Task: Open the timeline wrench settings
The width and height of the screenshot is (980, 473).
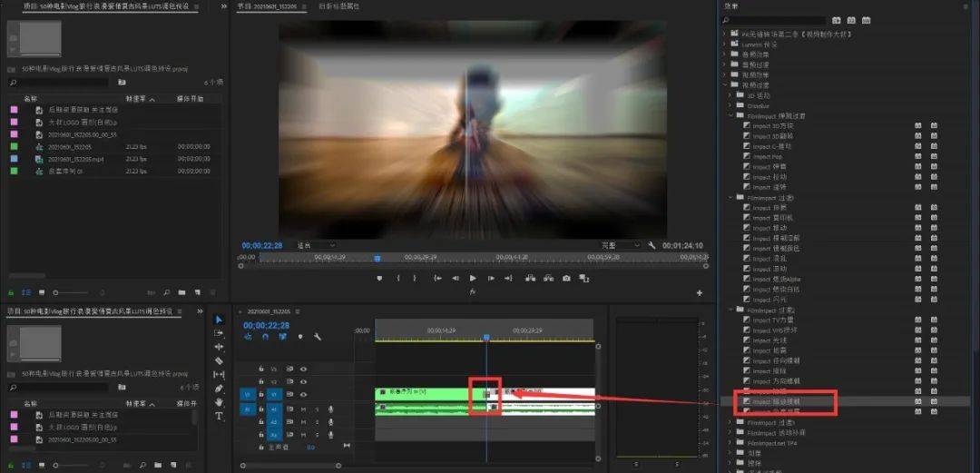Action: (x=318, y=337)
